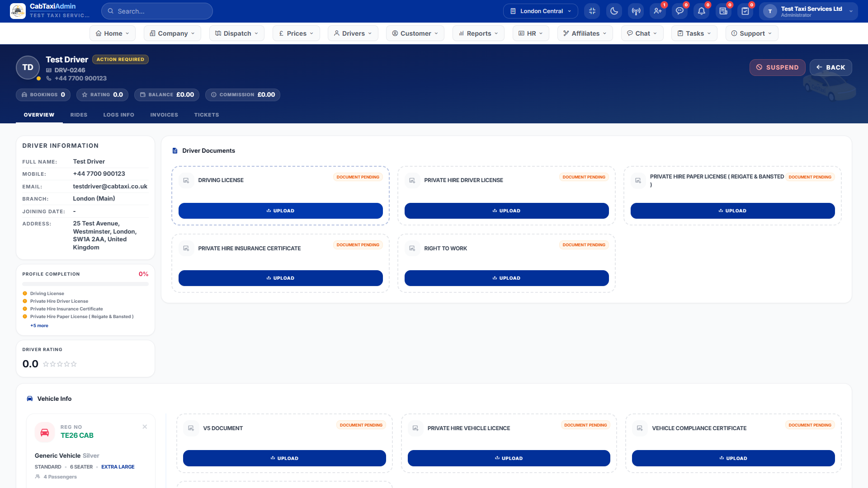Upload the V5 Document

(284, 458)
